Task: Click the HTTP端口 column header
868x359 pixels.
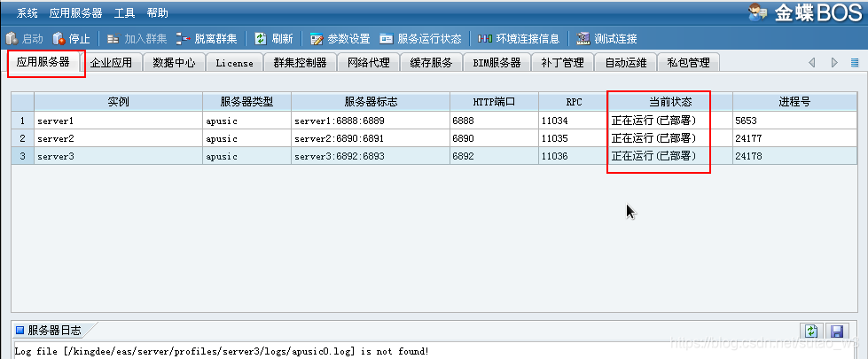Action: tap(495, 102)
